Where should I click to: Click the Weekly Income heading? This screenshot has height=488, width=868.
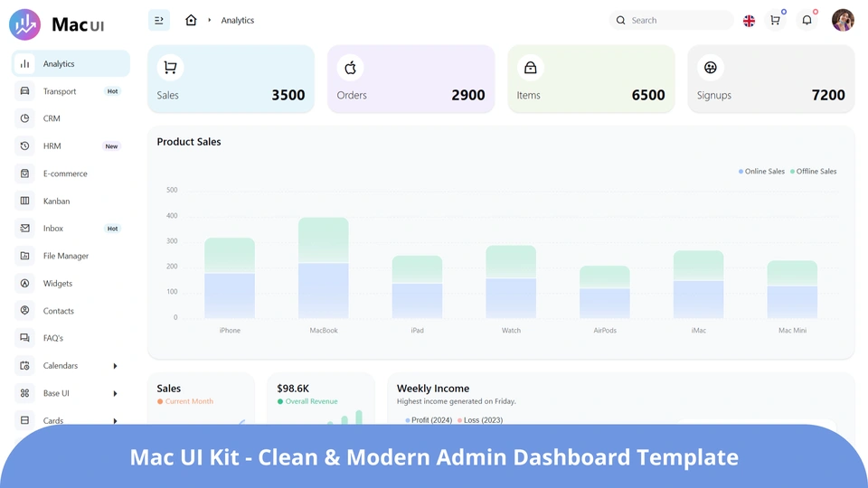433,389
